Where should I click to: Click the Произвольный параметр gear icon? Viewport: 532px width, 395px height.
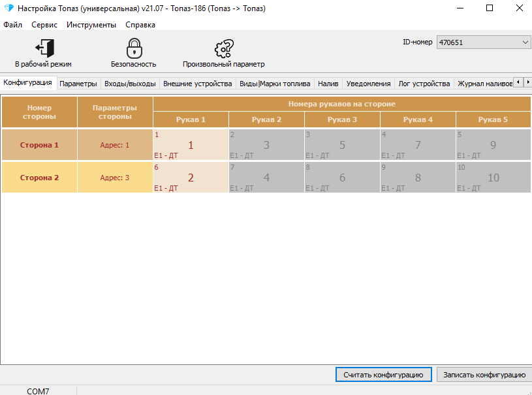click(x=224, y=48)
